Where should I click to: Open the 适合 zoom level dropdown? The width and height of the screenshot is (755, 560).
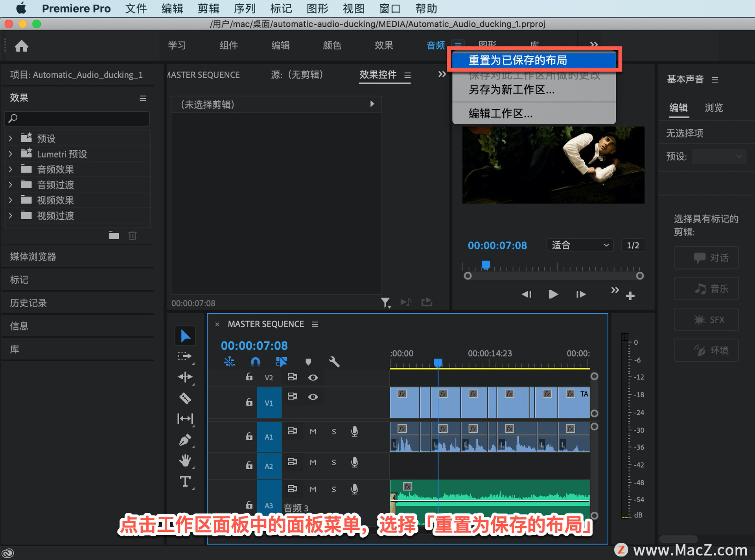tap(580, 245)
